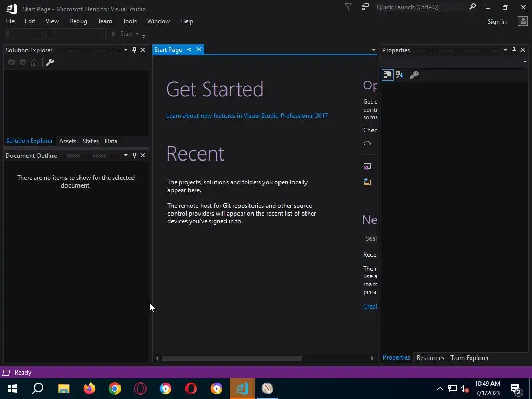Open File Explorer from the taskbar

[x=63, y=389]
